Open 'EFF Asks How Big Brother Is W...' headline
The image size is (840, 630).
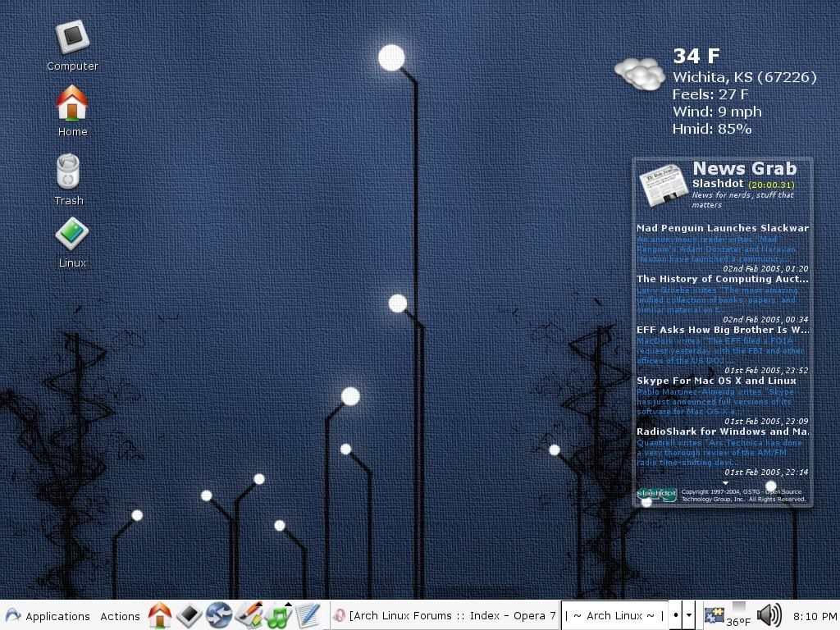pyautogui.click(x=723, y=330)
